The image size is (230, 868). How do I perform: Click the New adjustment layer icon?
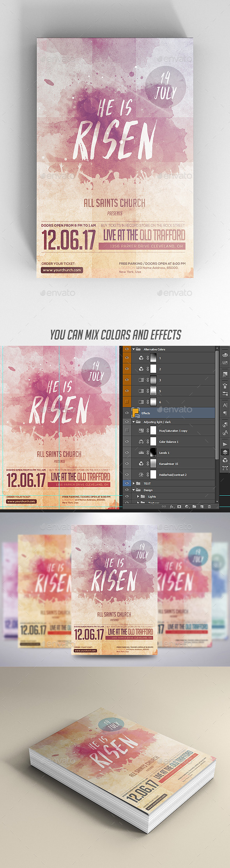[x=187, y=507]
